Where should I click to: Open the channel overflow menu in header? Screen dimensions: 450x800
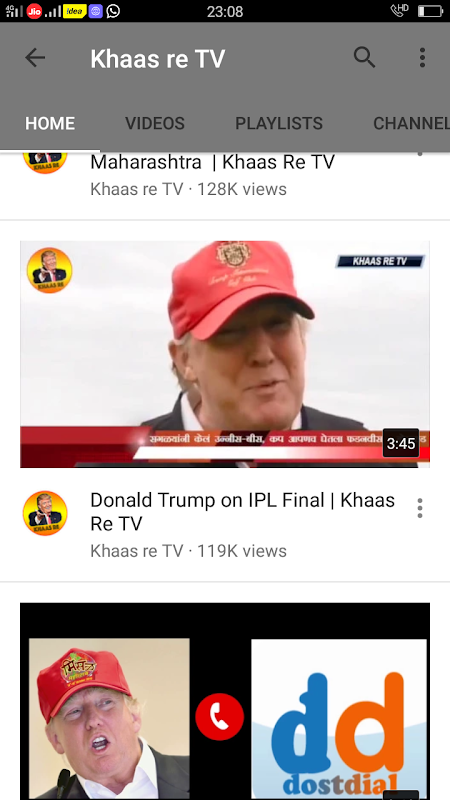[x=422, y=58]
